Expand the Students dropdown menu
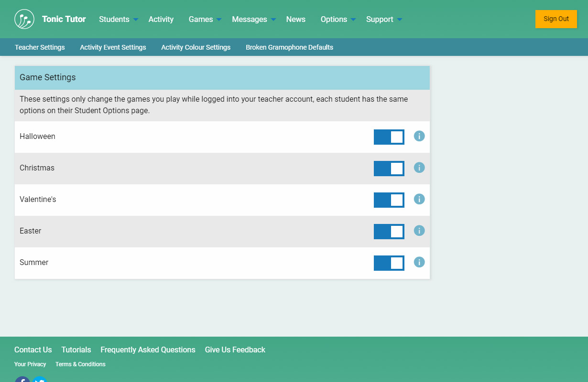Viewport: 588px width, 382px height. point(118,19)
